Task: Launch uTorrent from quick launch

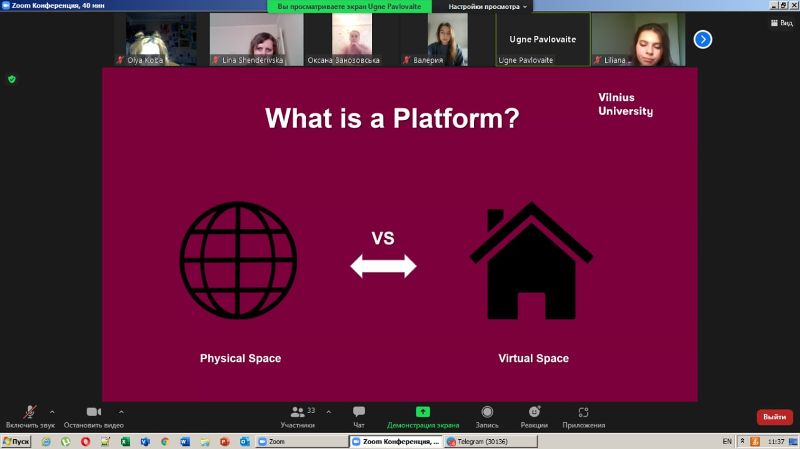Action: click(65, 441)
